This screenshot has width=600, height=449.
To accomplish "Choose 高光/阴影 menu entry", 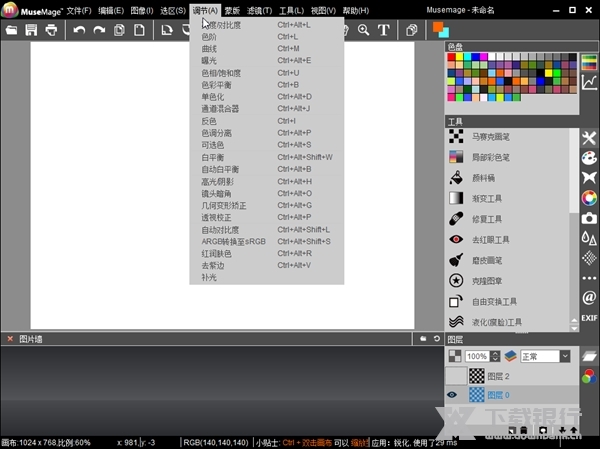I will 267,181.
